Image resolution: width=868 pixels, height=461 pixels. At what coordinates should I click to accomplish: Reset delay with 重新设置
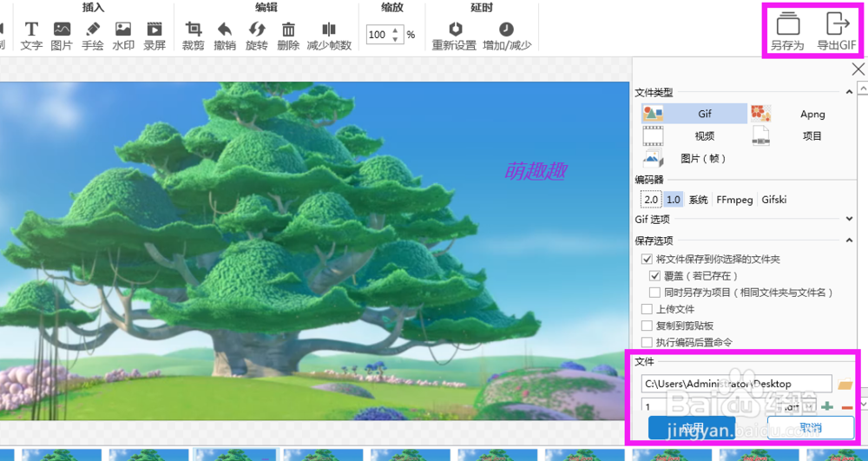(455, 36)
